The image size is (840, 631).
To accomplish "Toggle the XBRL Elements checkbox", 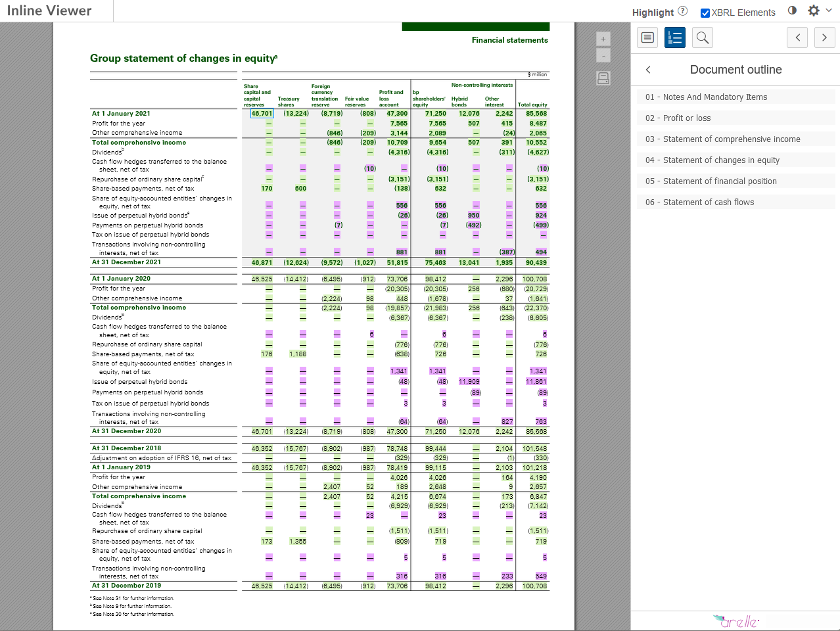I will [705, 12].
